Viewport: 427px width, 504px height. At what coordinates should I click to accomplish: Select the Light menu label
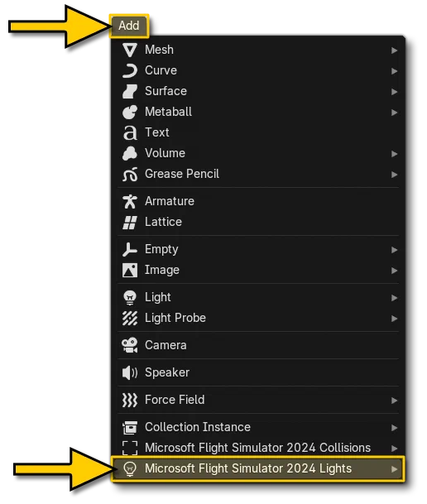pos(158,297)
